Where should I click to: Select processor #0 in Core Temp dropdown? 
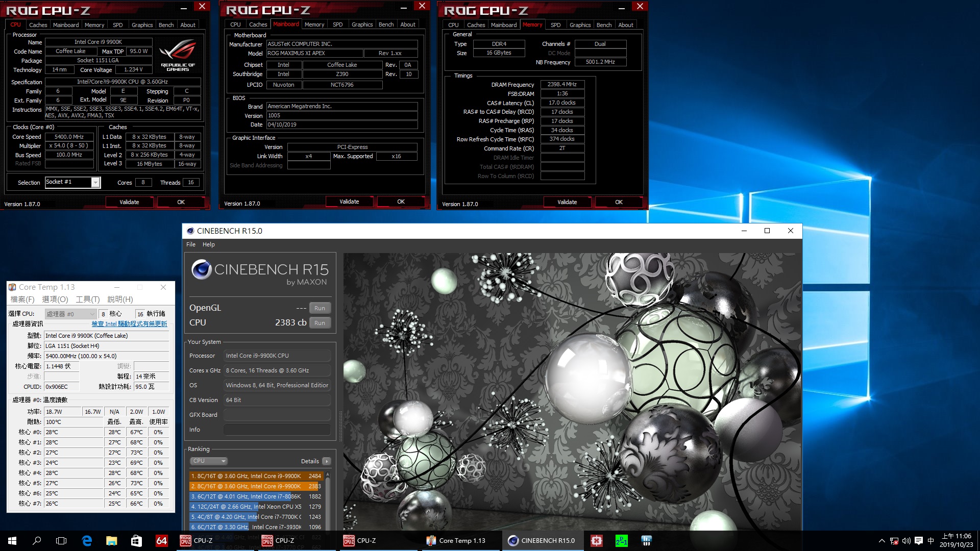tap(67, 314)
